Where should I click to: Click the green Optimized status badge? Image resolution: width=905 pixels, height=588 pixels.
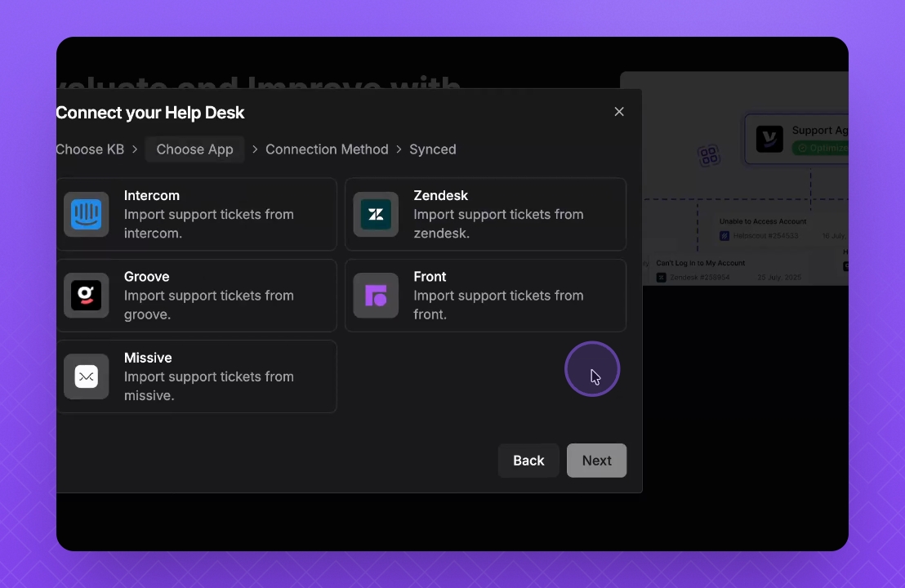pyautogui.click(x=820, y=149)
